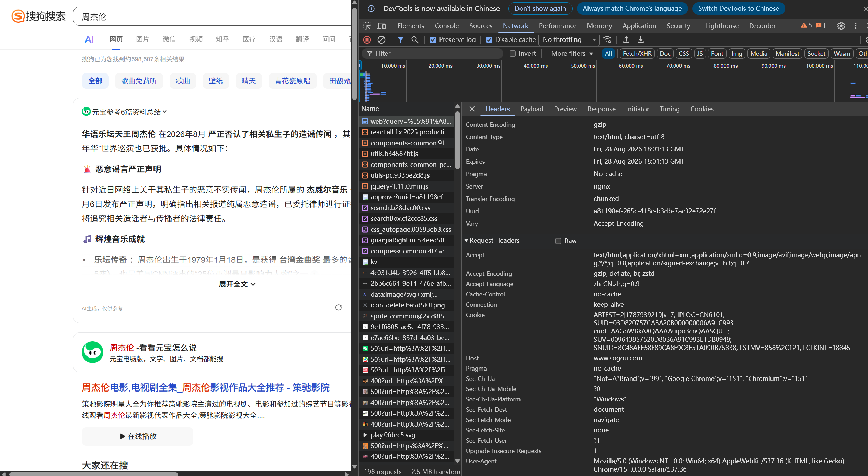Click the import HAR upload icon
868x476 pixels.
click(626, 40)
